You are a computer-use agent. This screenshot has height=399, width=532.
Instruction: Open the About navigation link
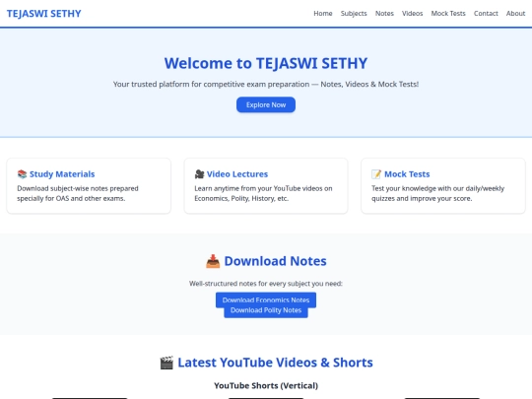click(515, 13)
